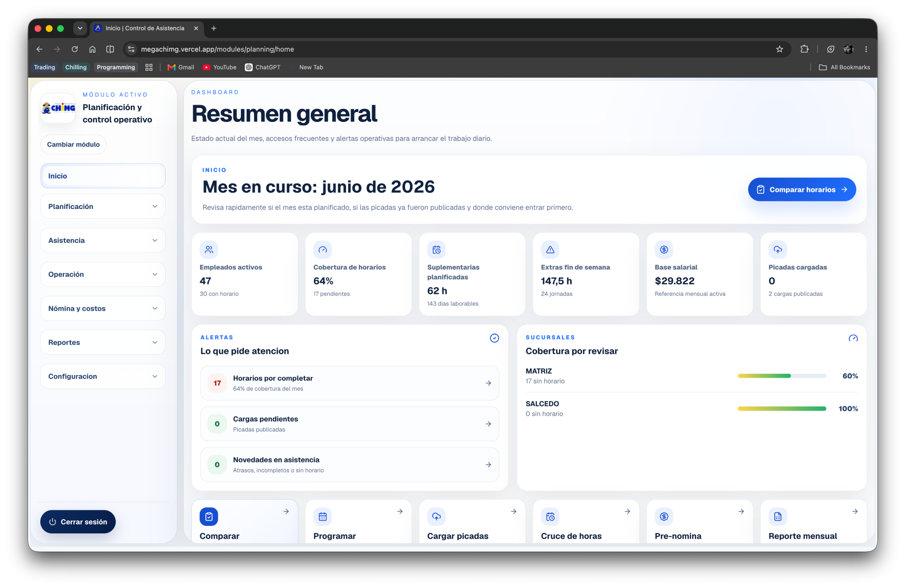The image size is (905, 588).
Task: Click the MATRIZ 60% coverage progress bar
Action: click(782, 376)
